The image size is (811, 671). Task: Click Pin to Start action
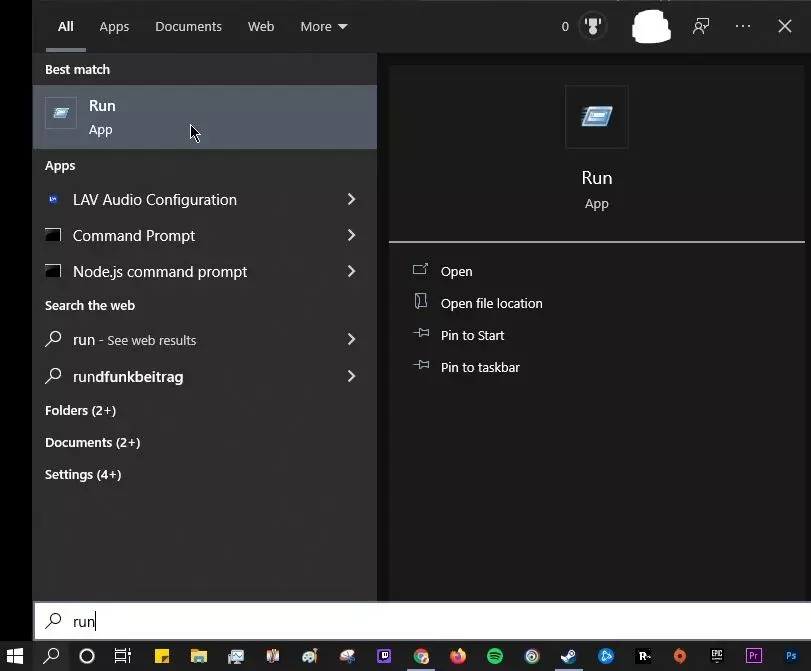click(472, 336)
